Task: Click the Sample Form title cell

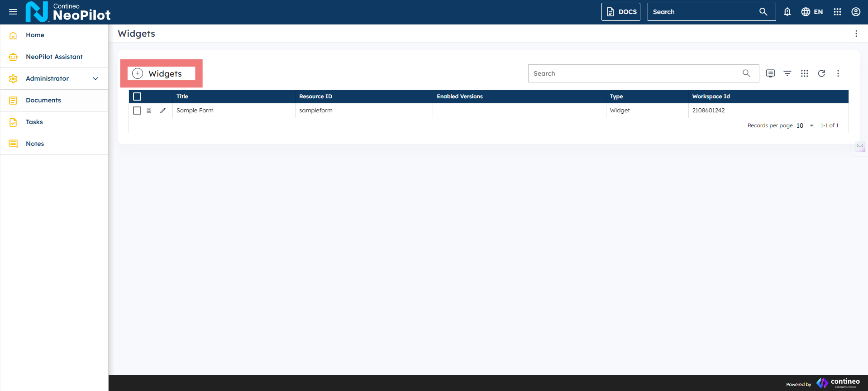Action: point(234,111)
